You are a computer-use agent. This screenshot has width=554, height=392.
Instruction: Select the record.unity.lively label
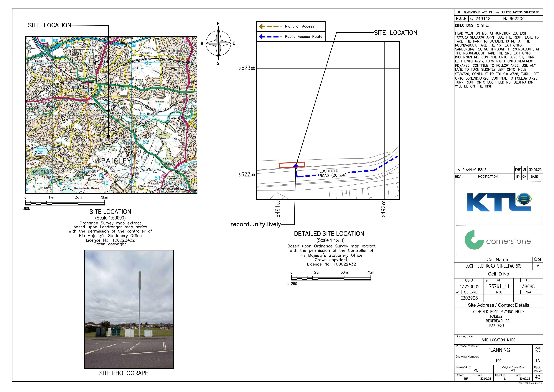click(x=255, y=224)
